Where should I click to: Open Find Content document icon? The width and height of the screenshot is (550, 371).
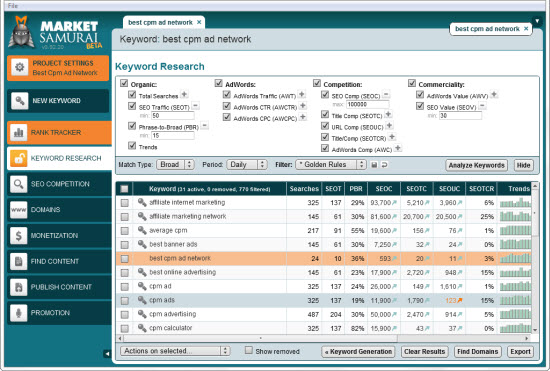click(19, 261)
